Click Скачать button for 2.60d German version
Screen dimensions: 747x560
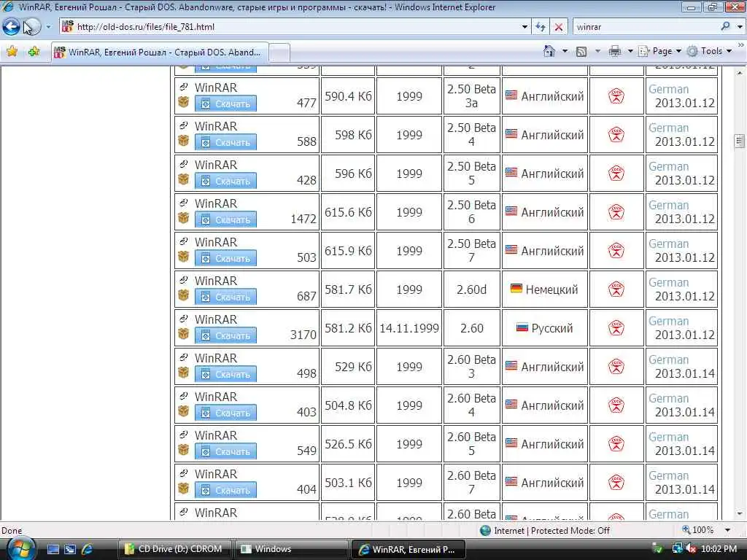225,297
